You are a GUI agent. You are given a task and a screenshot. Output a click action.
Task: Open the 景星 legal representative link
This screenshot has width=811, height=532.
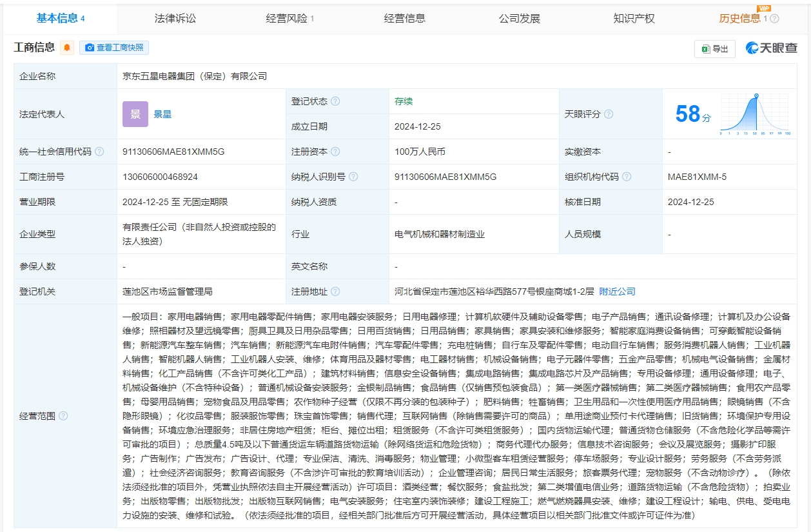[162, 114]
